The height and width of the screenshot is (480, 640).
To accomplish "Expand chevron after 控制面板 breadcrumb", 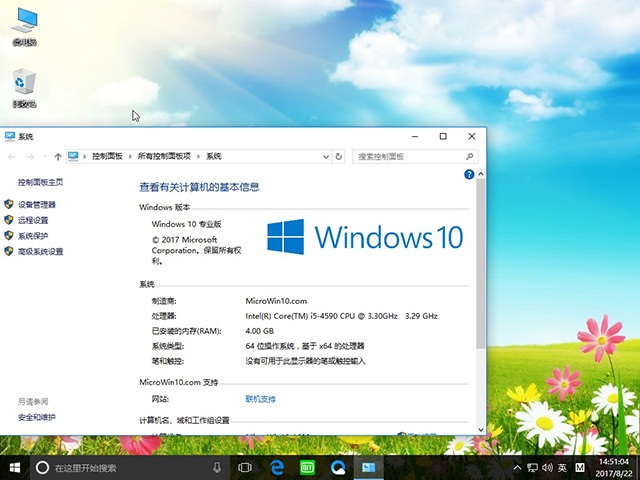I will 130,157.
